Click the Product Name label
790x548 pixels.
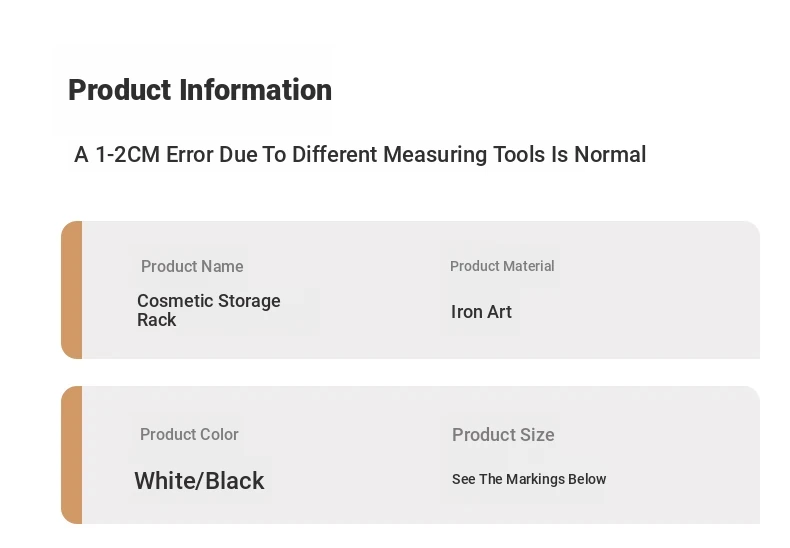[x=192, y=266]
